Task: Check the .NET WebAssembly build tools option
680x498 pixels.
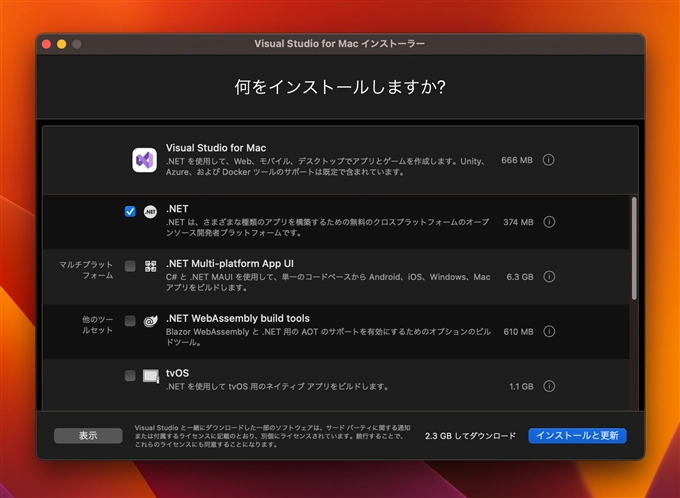Action: pyautogui.click(x=130, y=321)
